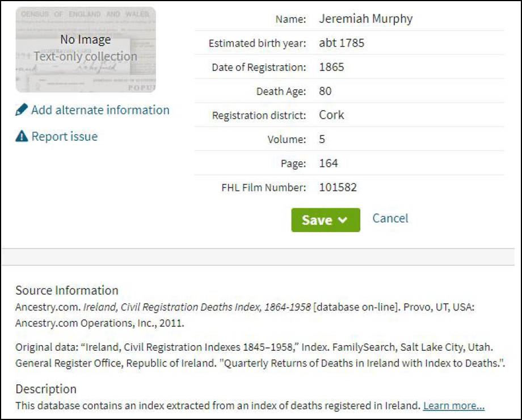Click the Page value 164
The image size is (522, 420).
pos(328,163)
